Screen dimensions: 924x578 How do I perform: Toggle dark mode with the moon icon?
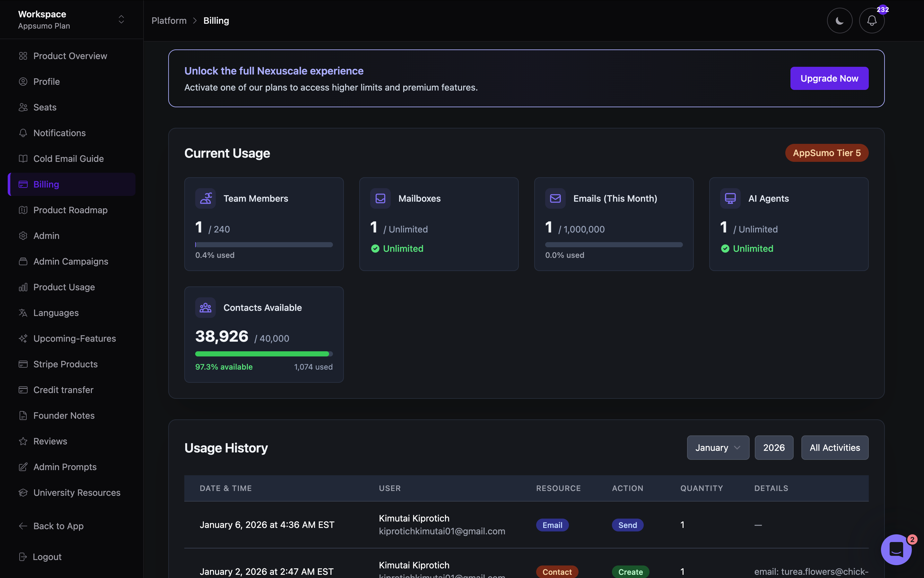pos(839,20)
